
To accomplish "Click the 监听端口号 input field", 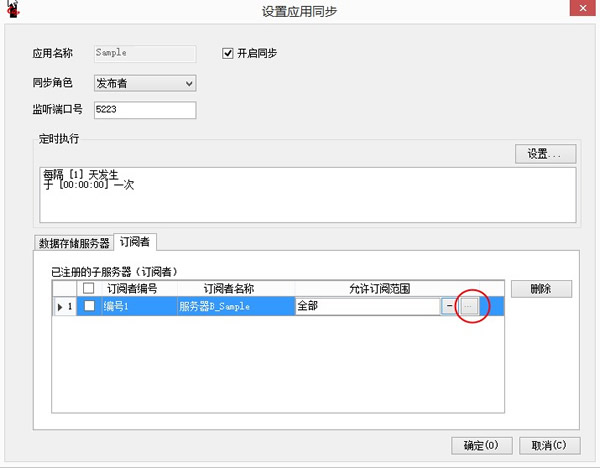I will 144,109.
